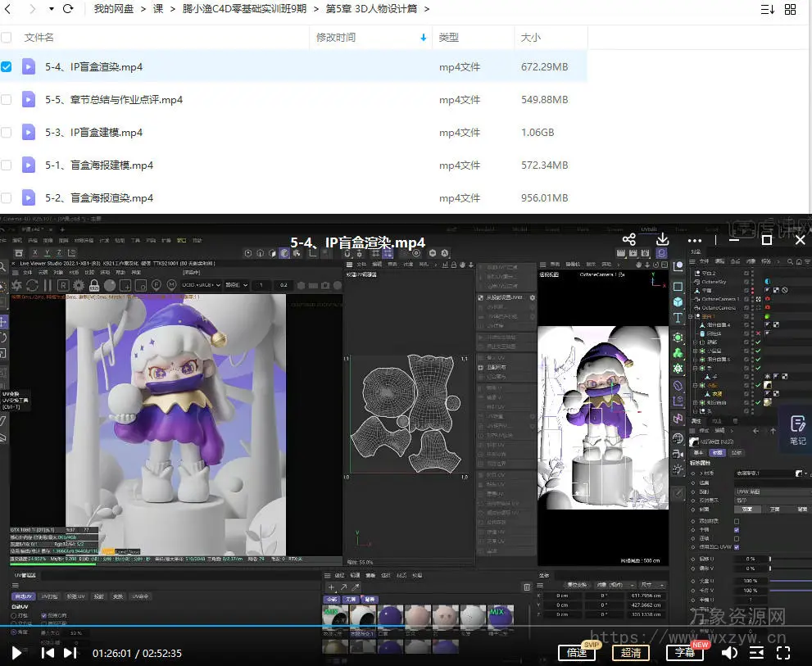The image size is (812, 666).
Task: Open the sort order options
Action: pos(767,9)
